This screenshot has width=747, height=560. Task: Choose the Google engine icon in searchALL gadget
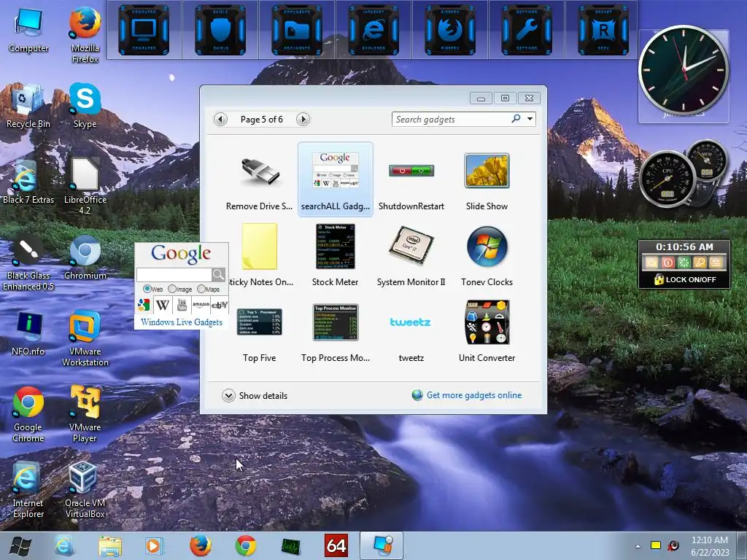[x=144, y=305]
